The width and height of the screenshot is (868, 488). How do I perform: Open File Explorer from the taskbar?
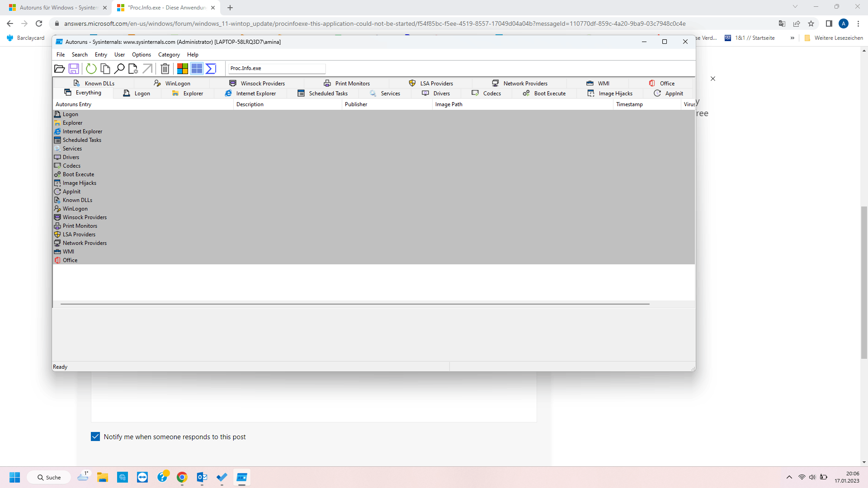point(103,477)
